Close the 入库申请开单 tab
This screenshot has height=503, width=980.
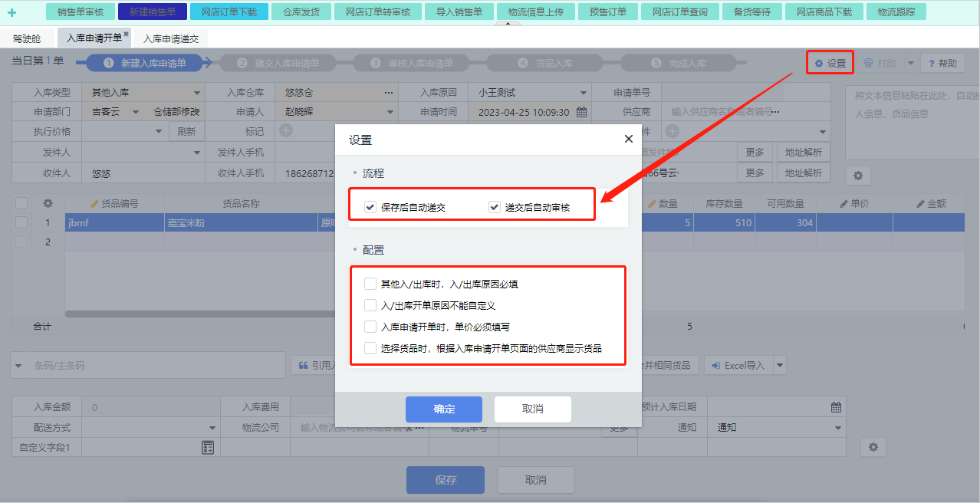(x=126, y=34)
